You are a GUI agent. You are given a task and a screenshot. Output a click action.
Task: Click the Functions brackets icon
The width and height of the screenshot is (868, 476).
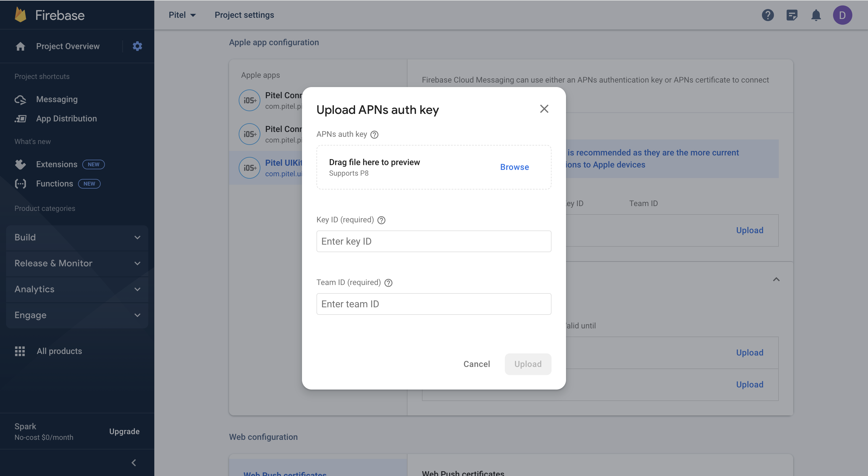[x=20, y=183]
